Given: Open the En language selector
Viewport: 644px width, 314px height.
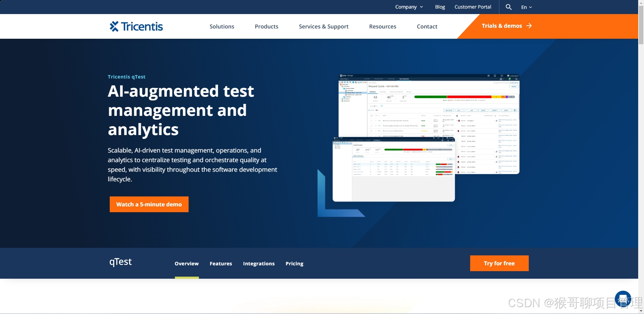Looking at the screenshot, I should [526, 7].
